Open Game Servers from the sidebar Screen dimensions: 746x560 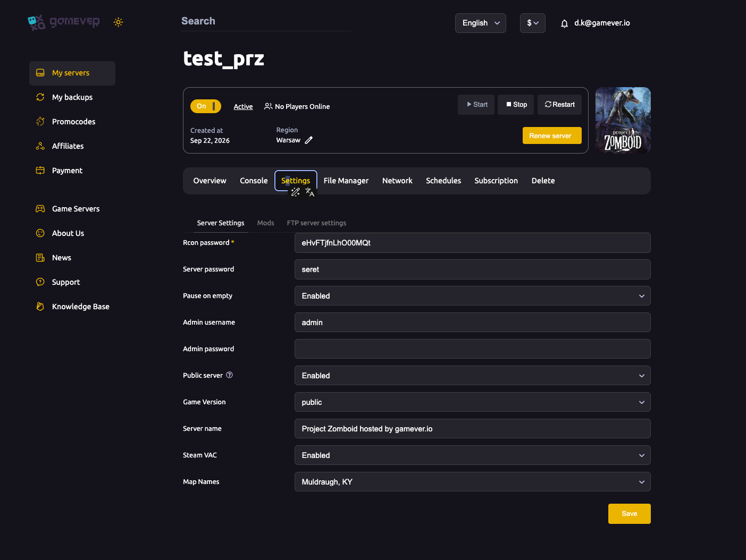[72, 209]
